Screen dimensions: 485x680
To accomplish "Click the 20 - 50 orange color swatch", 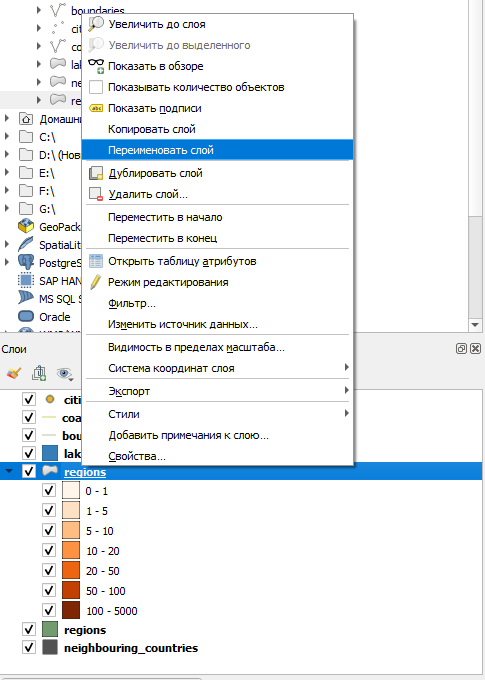I will click(71, 571).
